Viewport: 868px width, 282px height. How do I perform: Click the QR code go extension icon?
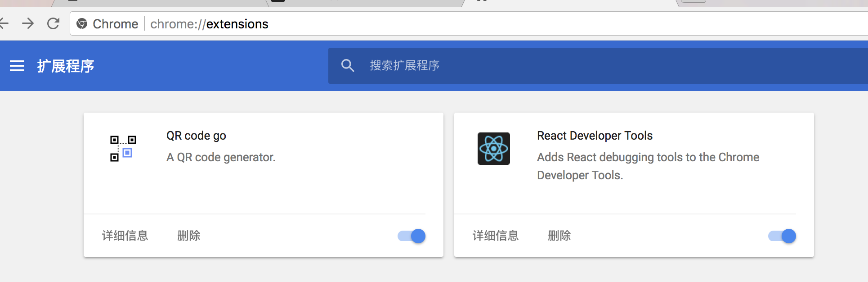[x=123, y=149]
